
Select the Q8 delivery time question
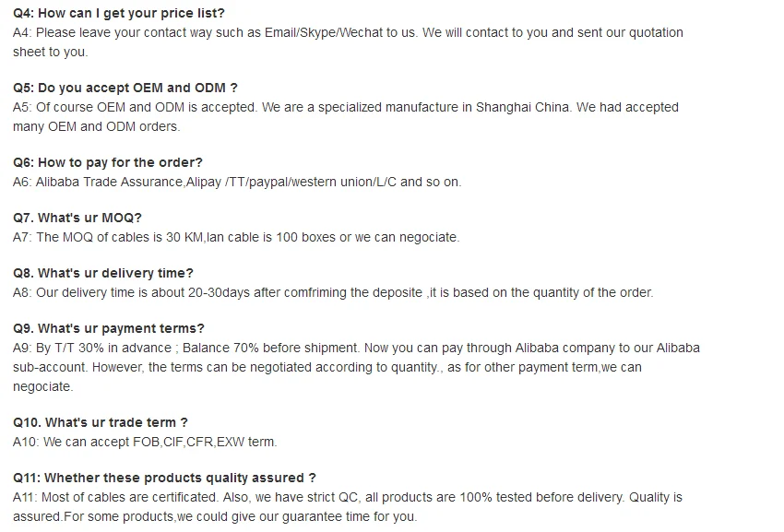(x=103, y=274)
